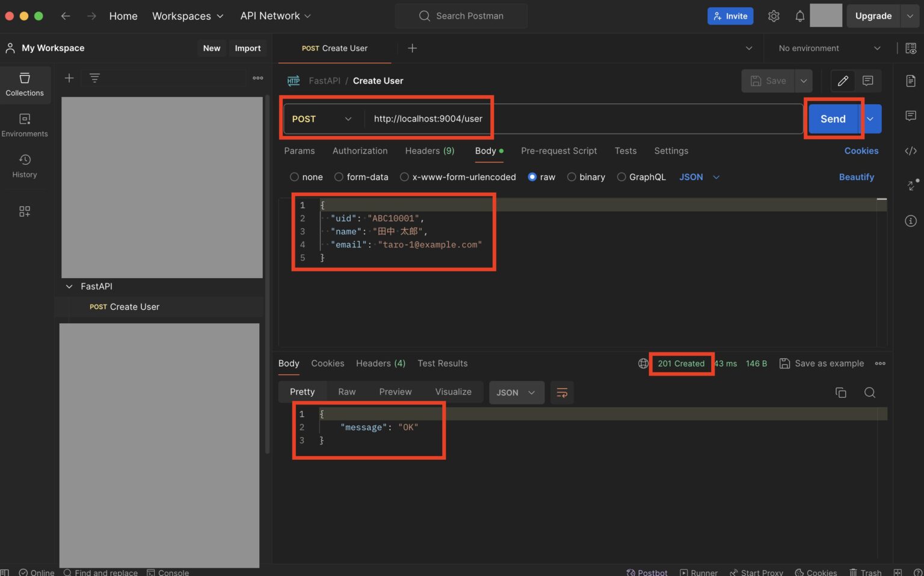Open settings gear icon in header
Viewport: 924px width, 576px height.
coord(774,16)
